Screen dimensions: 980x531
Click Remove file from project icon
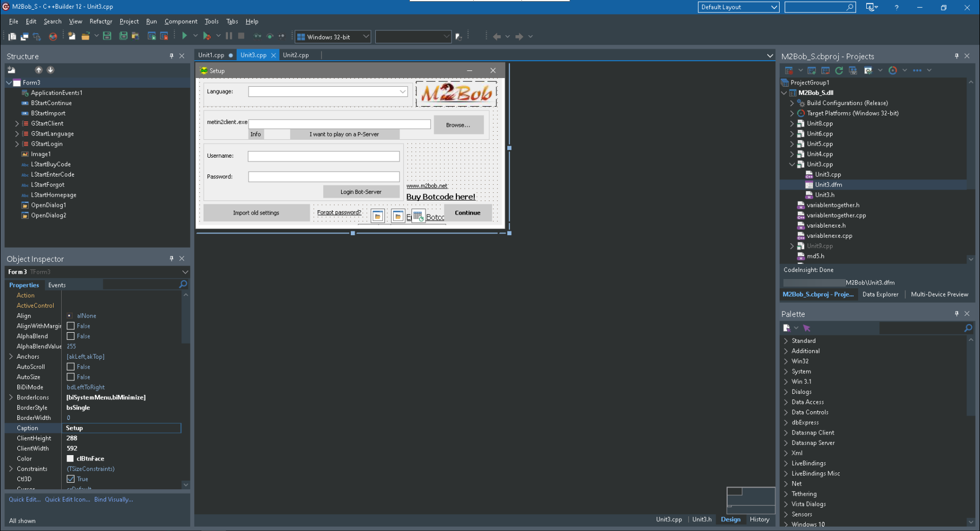(x=164, y=36)
